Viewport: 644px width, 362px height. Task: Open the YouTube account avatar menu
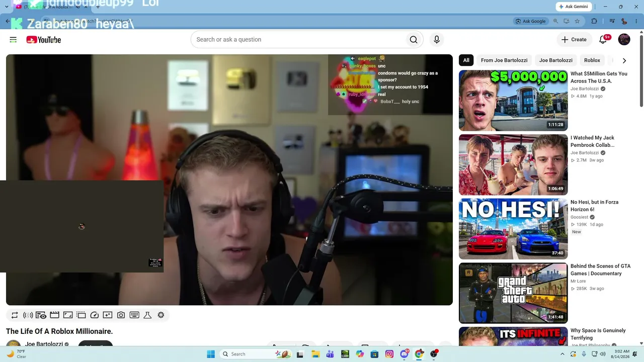click(x=624, y=40)
